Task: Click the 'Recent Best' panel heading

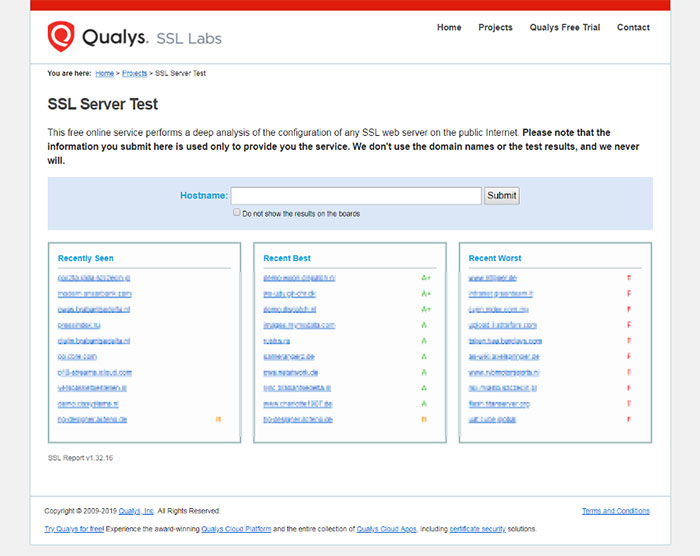Action: [287, 258]
